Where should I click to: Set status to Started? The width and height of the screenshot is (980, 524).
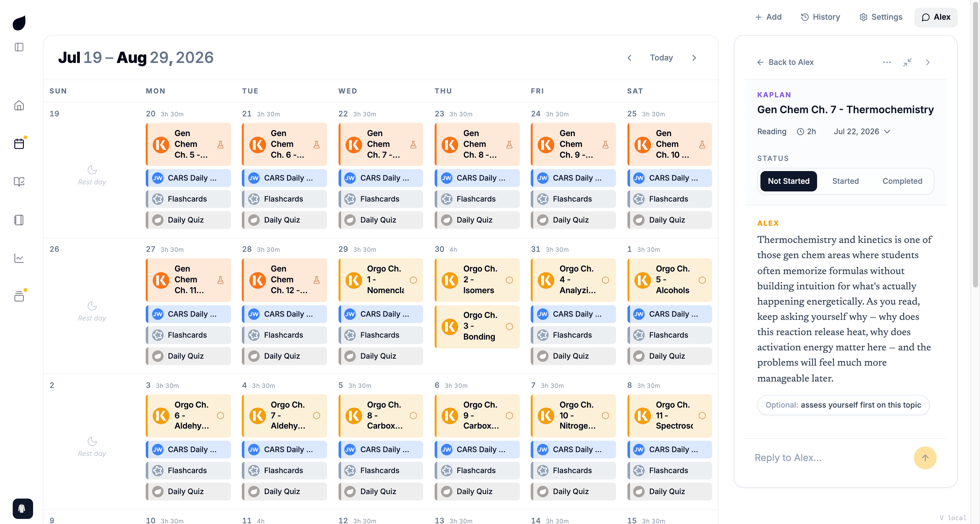(845, 181)
